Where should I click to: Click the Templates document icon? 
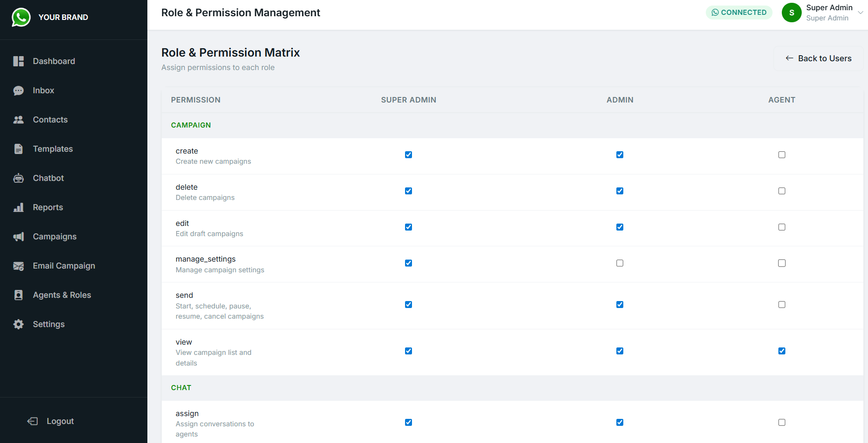19,149
